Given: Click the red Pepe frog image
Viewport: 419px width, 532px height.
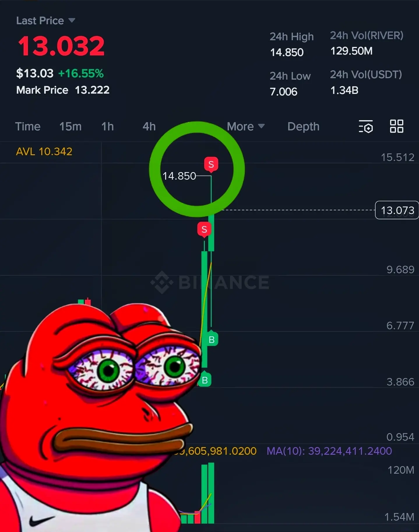Looking at the screenshot, I should (96, 417).
